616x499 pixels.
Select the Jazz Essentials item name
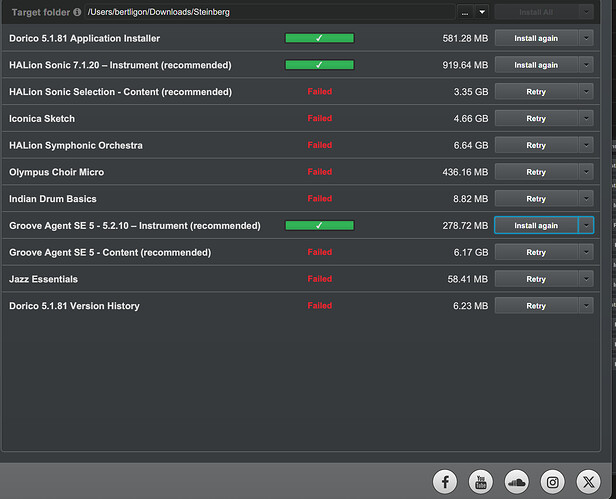tap(44, 279)
